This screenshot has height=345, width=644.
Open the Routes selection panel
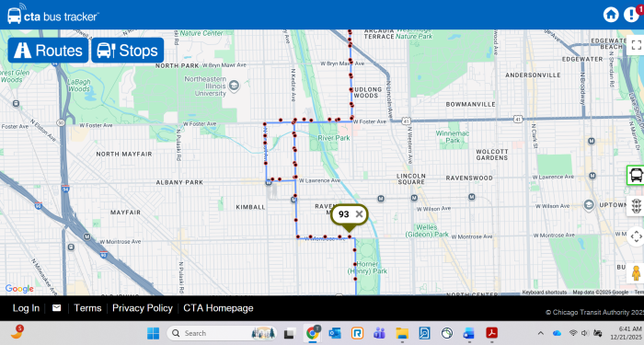(48, 51)
